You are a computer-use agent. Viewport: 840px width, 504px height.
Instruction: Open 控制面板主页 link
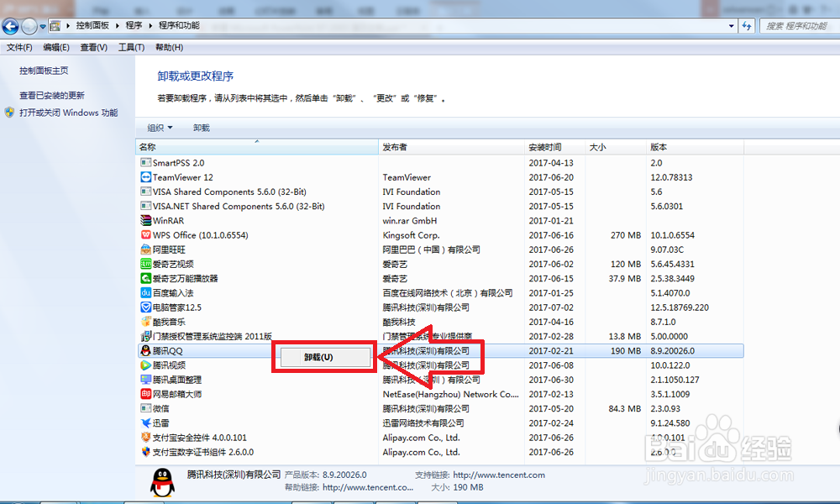pyautogui.click(x=44, y=71)
